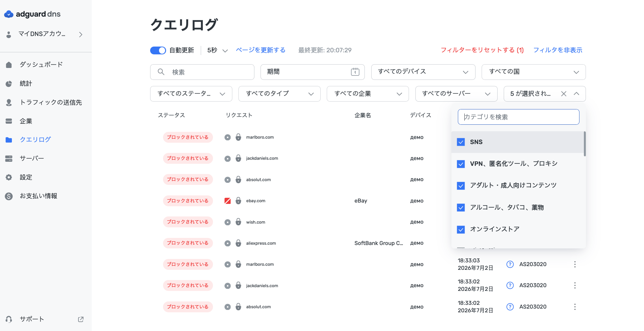Click the query log folder icon
The height and width of the screenshot is (331, 644).
(9, 140)
